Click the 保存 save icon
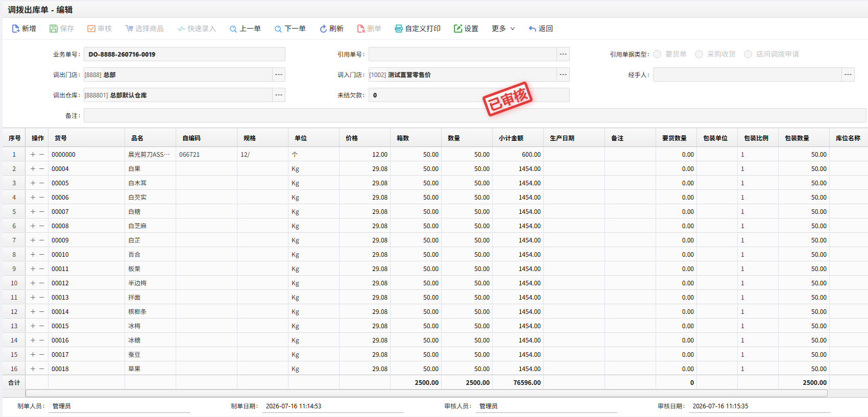 [x=53, y=29]
